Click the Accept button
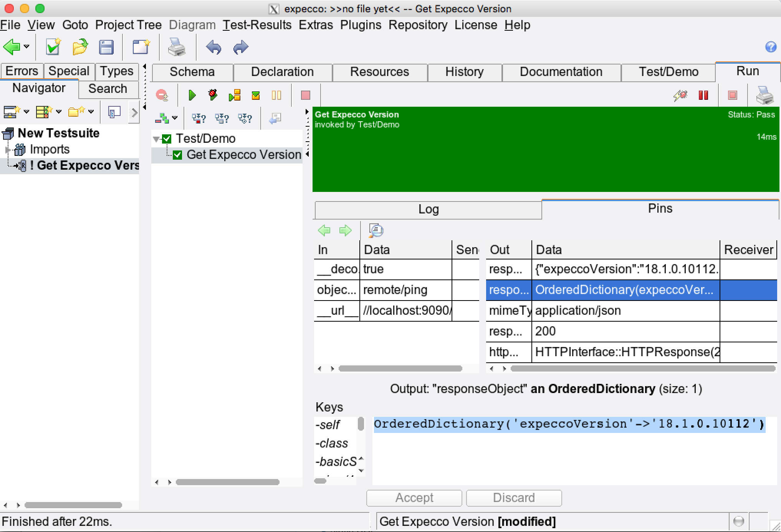 [x=414, y=498]
